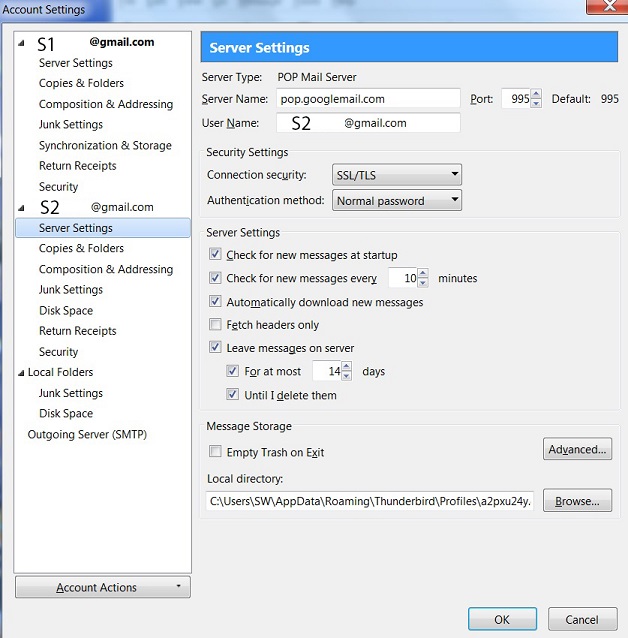Open Return Receipts under S2 account
Screen dimensions: 628x638
click(x=77, y=331)
